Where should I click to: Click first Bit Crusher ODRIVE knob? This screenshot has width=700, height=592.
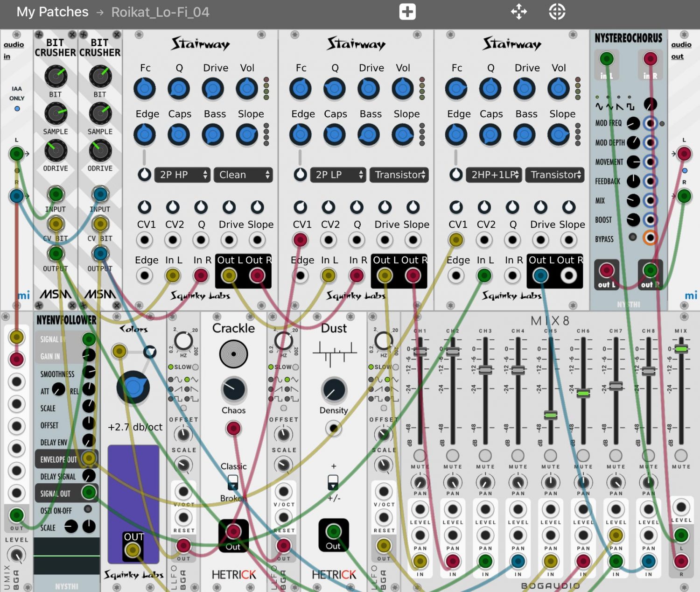[x=56, y=150]
